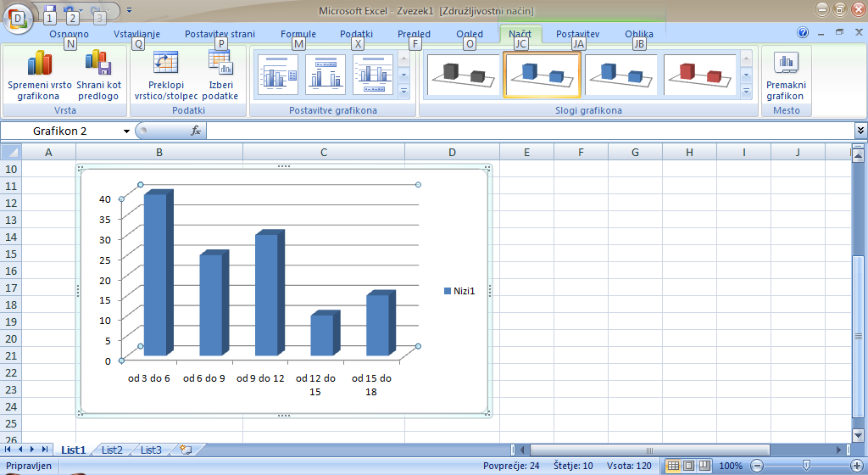Click the zoom slider handle
The width and height of the screenshot is (868, 475).
pos(804,466)
